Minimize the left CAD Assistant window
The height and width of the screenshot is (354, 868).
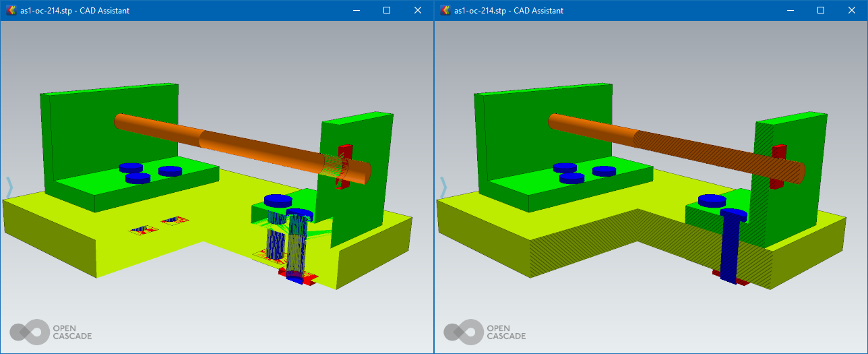click(x=355, y=10)
